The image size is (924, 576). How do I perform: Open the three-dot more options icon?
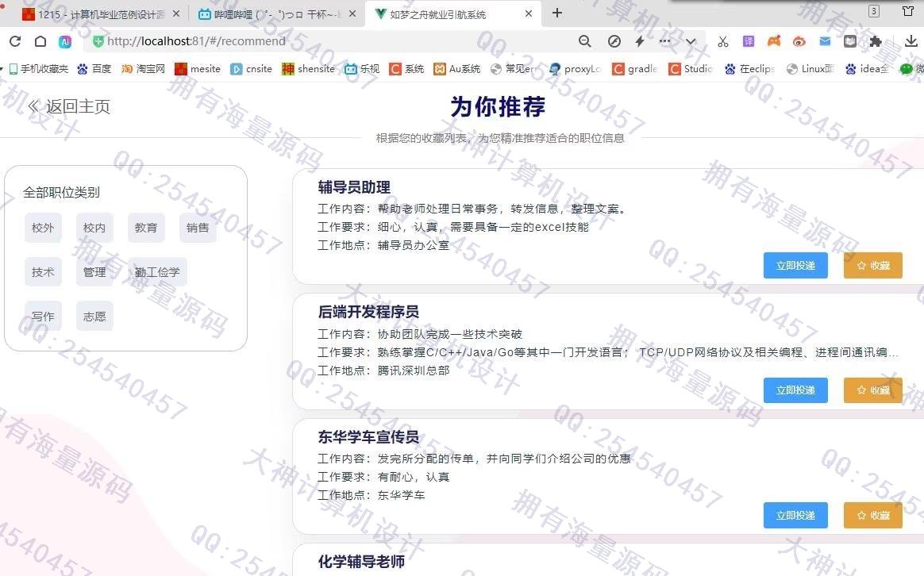point(664,41)
